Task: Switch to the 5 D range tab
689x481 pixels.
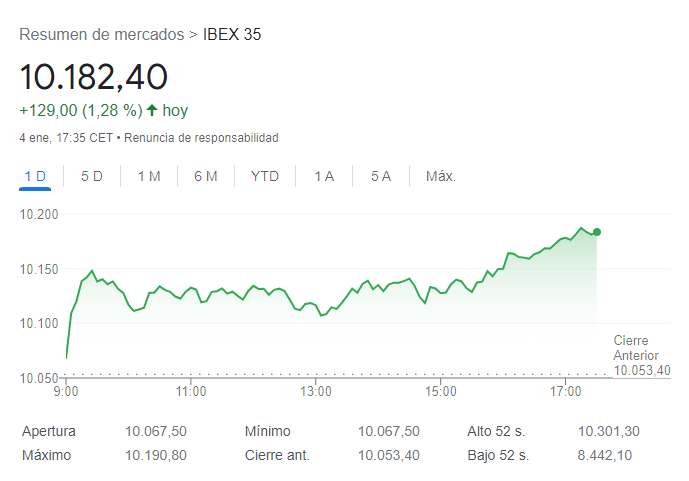Action: (92, 176)
